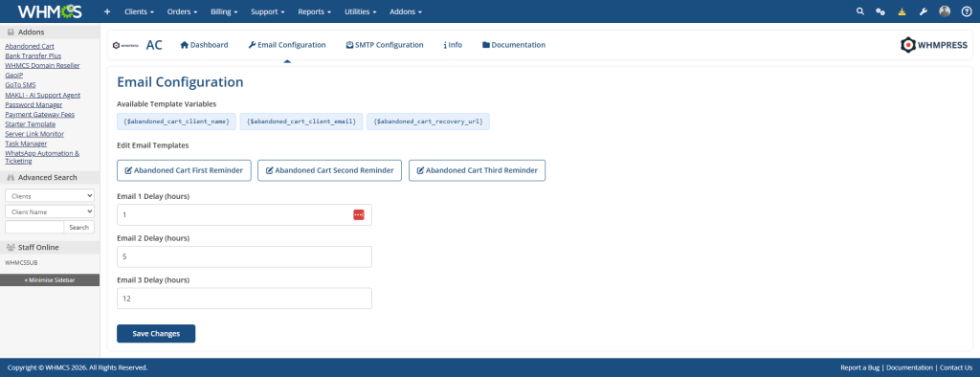Open WHMCS Domain Reseller link

click(x=42, y=65)
